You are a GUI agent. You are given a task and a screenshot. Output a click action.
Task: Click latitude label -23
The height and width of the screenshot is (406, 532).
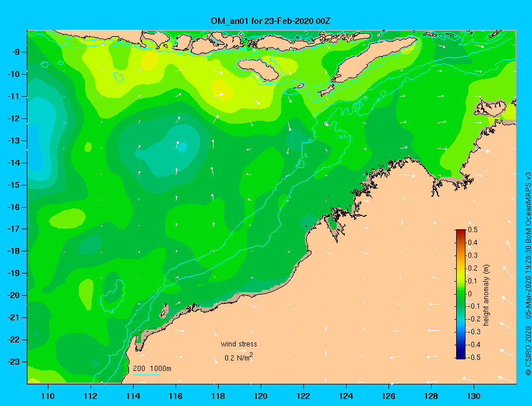[x=14, y=362]
